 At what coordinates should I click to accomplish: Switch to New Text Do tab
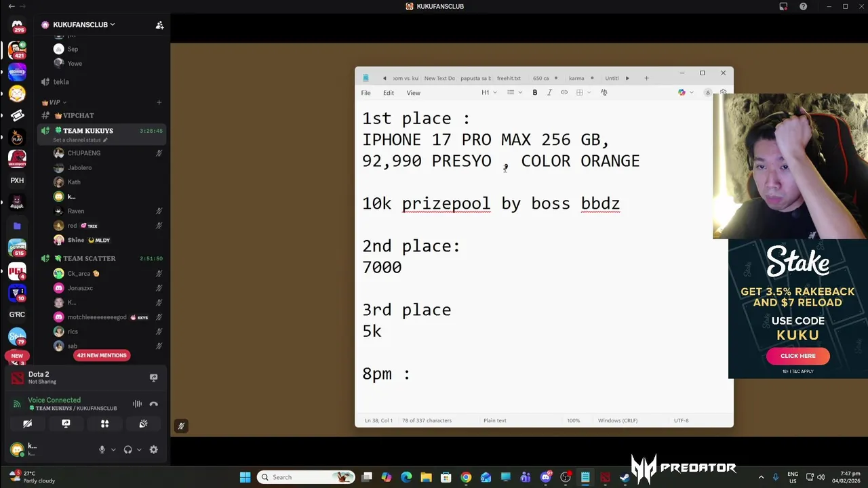(x=439, y=78)
